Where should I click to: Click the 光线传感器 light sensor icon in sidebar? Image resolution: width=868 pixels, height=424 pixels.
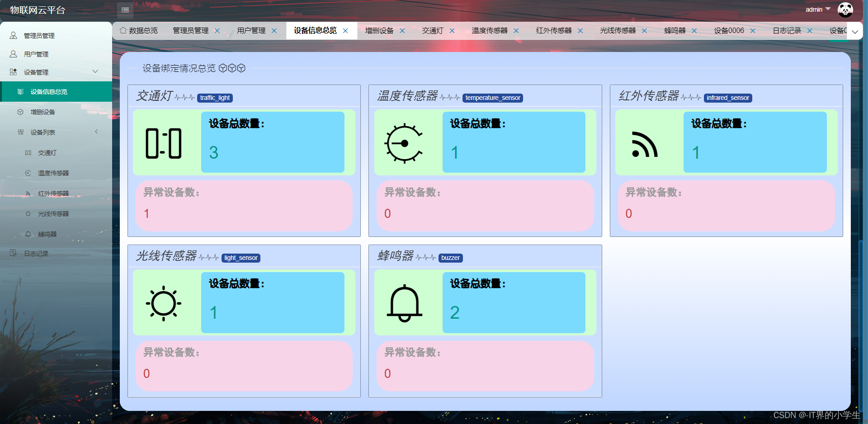28,213
